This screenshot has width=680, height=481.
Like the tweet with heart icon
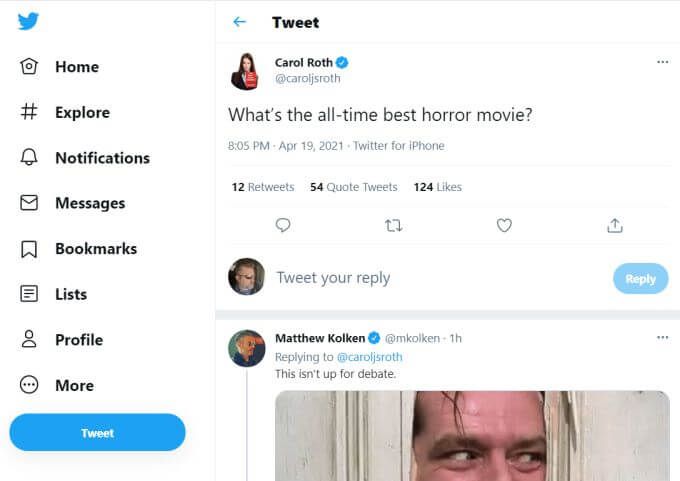504,225
